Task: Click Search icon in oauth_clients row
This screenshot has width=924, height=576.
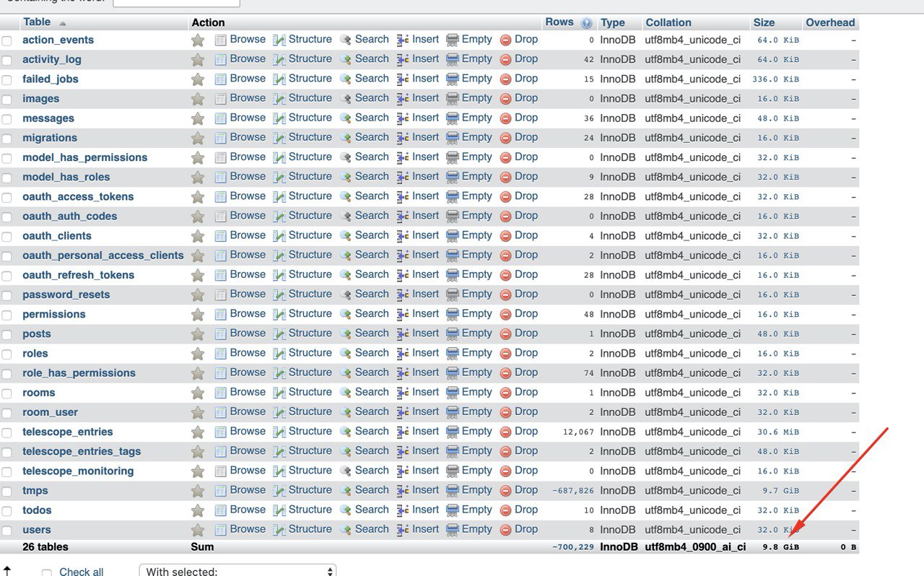Action: 346,236
